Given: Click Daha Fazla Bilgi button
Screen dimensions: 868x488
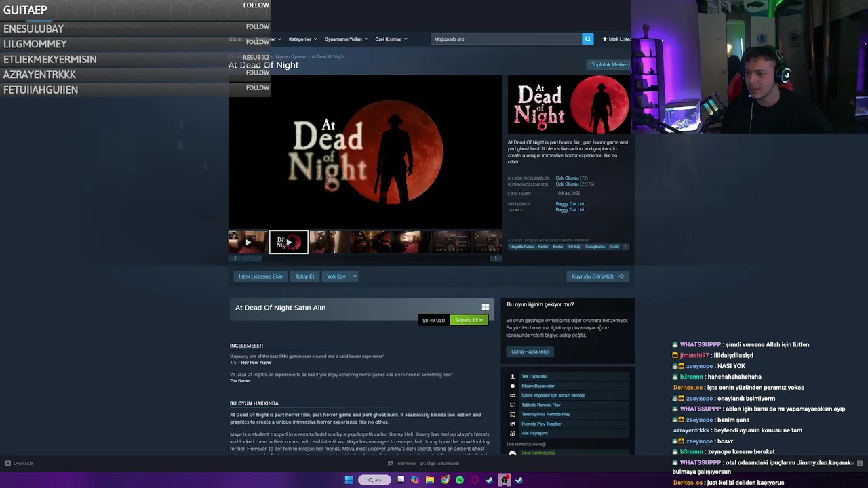Looking at the screenshot, I should coord(530,352).
